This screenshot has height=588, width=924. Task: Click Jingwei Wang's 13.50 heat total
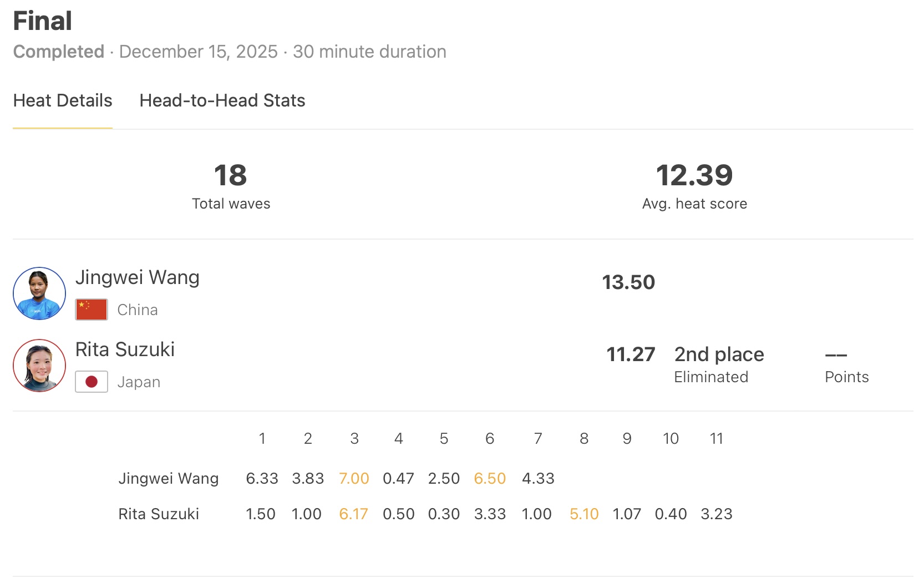pos(628,282)
